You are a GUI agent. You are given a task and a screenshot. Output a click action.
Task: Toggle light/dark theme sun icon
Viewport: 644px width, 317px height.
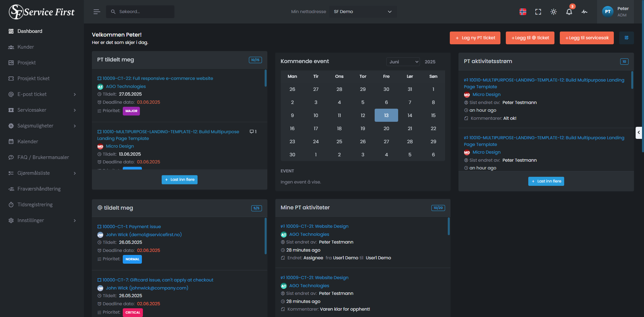coord(554,12)
